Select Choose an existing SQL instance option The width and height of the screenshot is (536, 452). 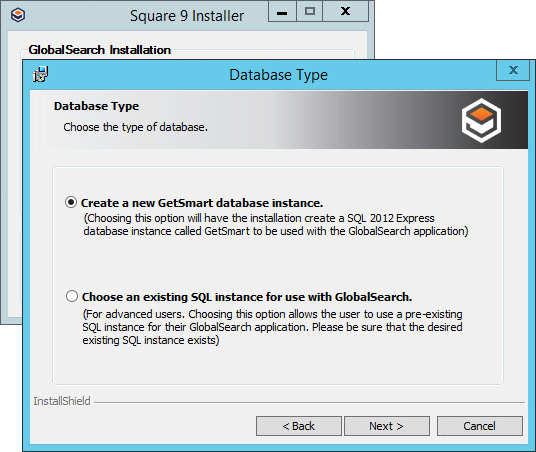[x=72, y=296]
